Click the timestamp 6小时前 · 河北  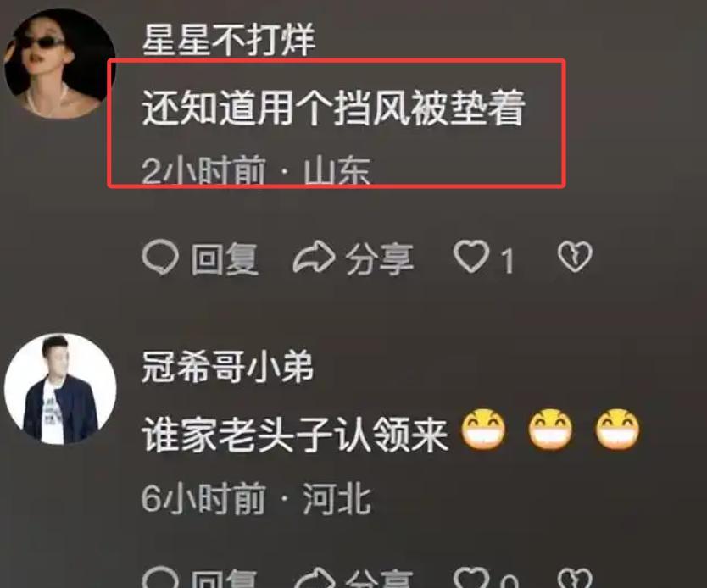(x=256, y=498)
